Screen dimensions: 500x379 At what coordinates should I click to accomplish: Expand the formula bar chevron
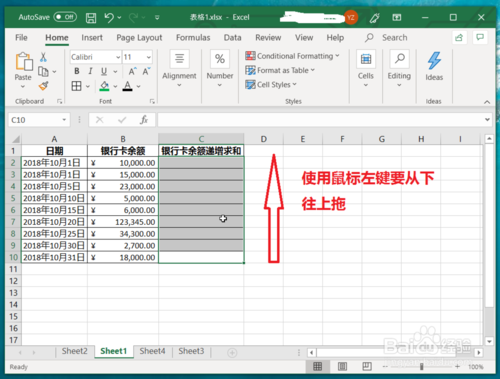(x=487, y=119)
